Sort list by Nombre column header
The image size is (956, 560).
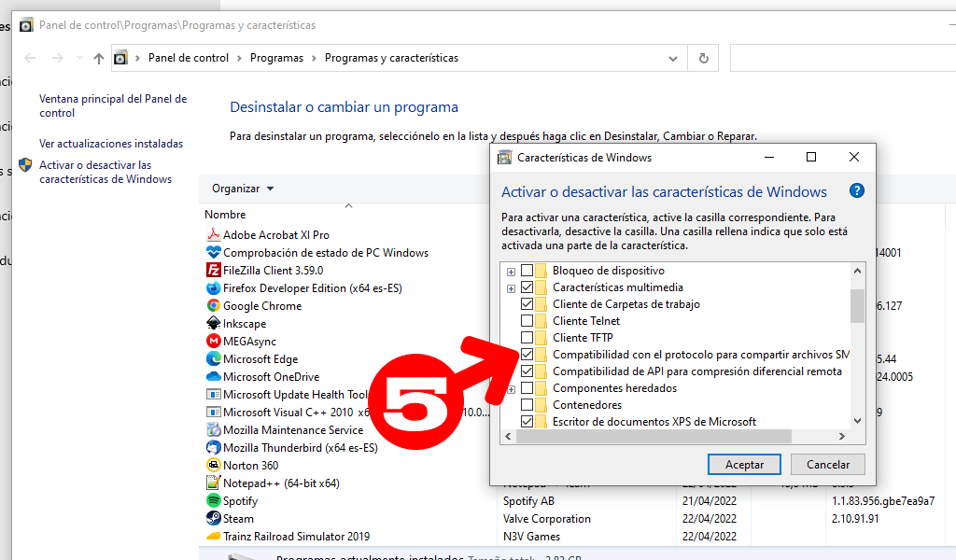(x=225, y=215)
